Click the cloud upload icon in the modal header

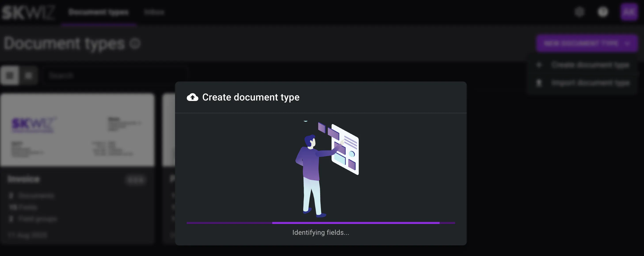click(x=192, y=97)
